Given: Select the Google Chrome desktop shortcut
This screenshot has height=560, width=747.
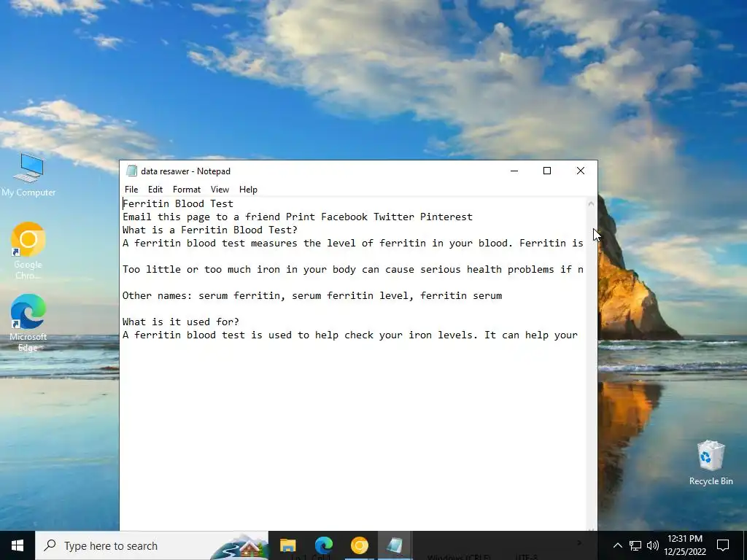Looking at the screenshot, I should tap(28, 251).
